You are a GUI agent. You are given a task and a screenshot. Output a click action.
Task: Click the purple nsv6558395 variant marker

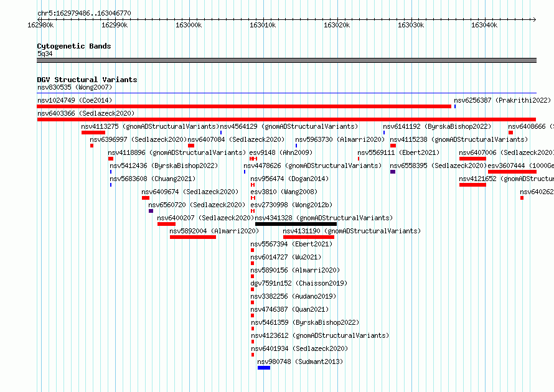[393, 172]
